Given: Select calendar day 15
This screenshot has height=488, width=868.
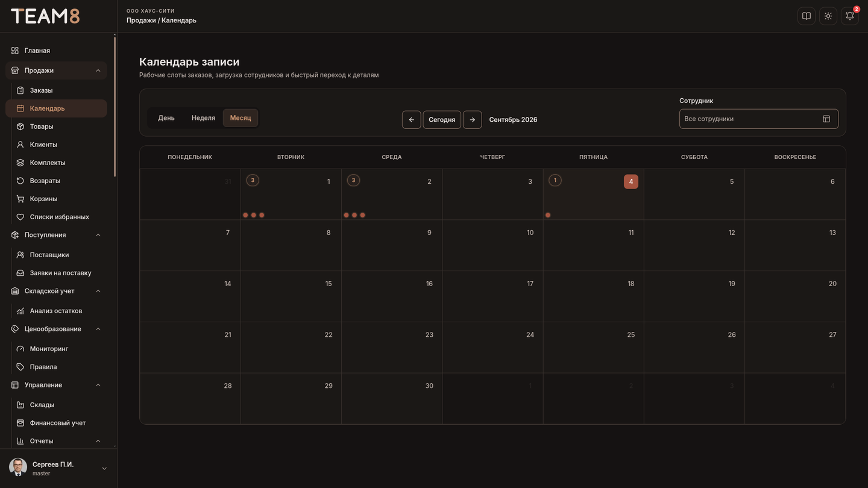Looking at the screenshot, I should pos(291,296).
